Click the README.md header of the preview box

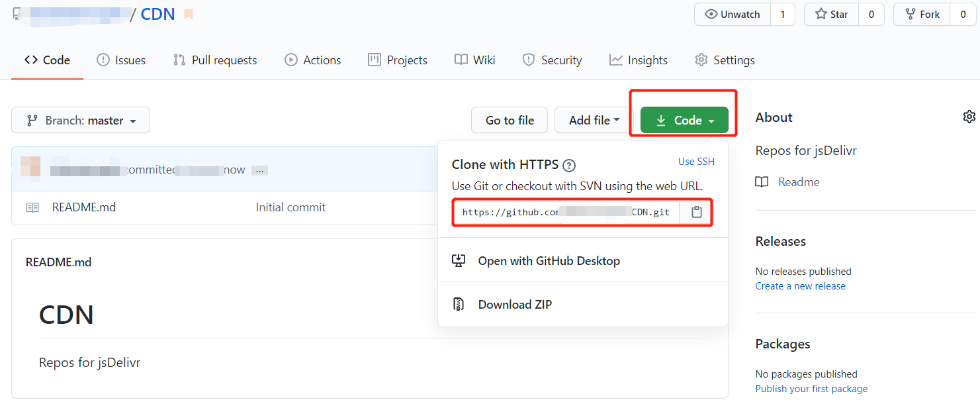(x=58, y=262)
